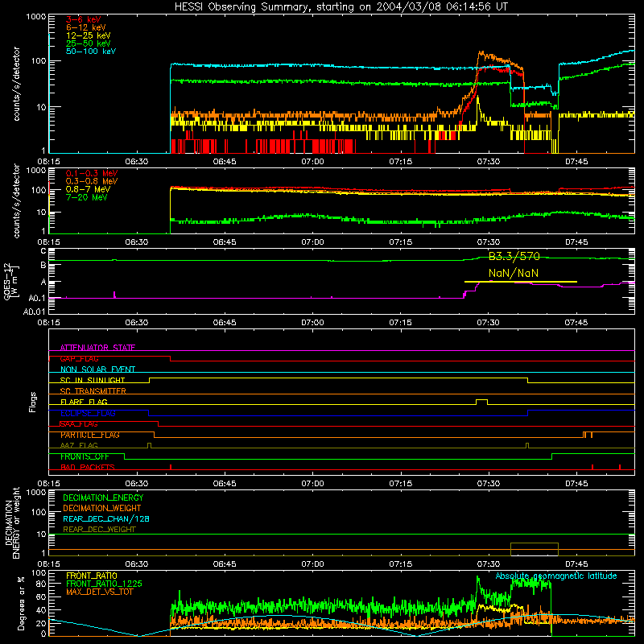Click the yellow flare duration bar in GOES panel
644x644 pixels.
point(520,282)
